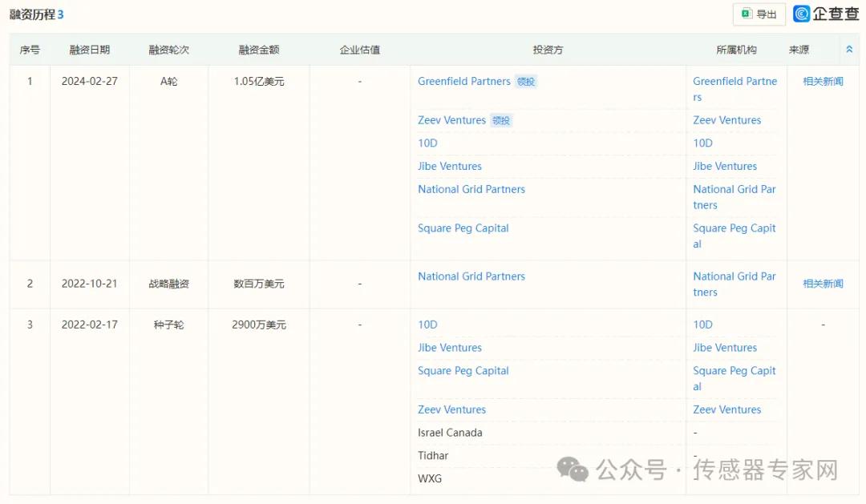Image resolution: width=866 pixels, height=504 pixels.
Task: Open Greenfield Partners investor link in A轮
Action: [463, 82]
